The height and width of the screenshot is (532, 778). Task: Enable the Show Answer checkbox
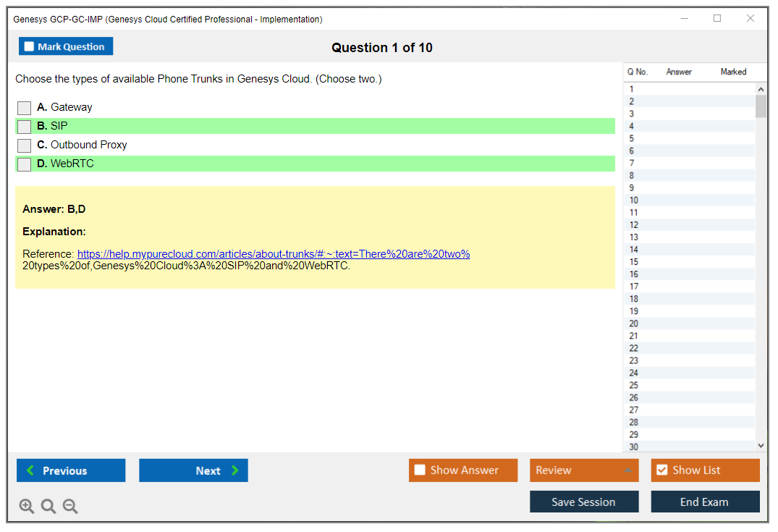[x=420, y=470]
